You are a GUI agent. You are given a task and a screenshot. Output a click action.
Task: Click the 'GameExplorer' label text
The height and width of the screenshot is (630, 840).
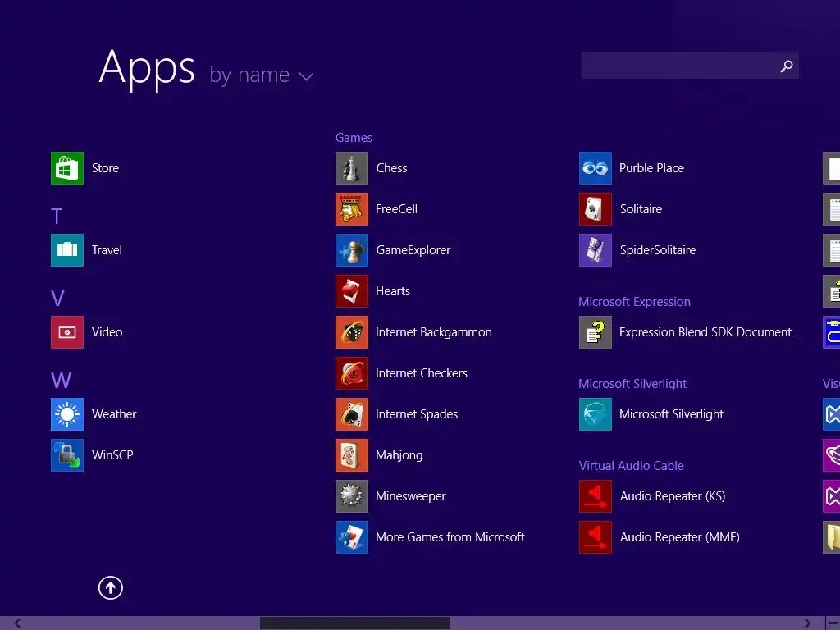point(413,250)
